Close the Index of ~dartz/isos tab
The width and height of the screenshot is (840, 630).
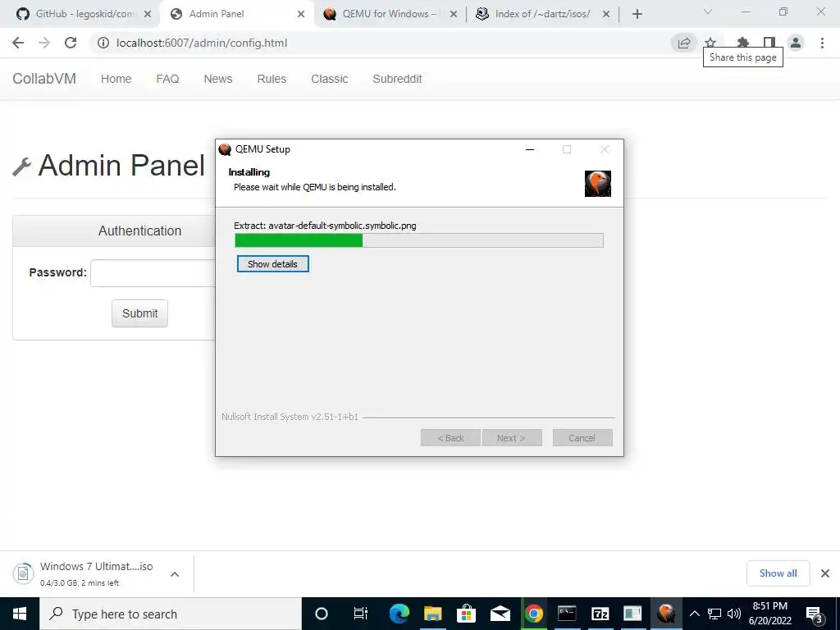606,14
